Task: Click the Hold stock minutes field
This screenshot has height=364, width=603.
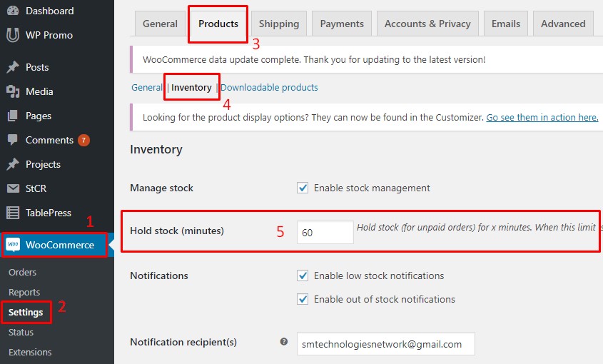Action: coord(325,233)
